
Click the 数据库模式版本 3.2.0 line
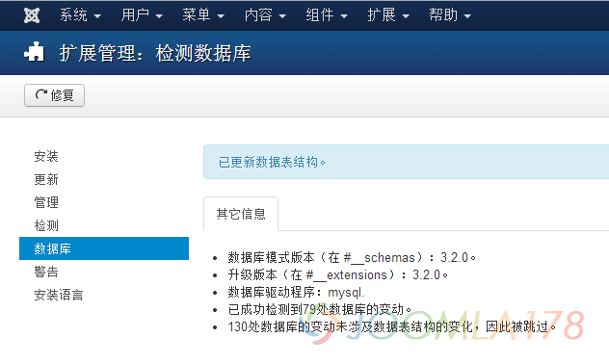pos(352,257)
